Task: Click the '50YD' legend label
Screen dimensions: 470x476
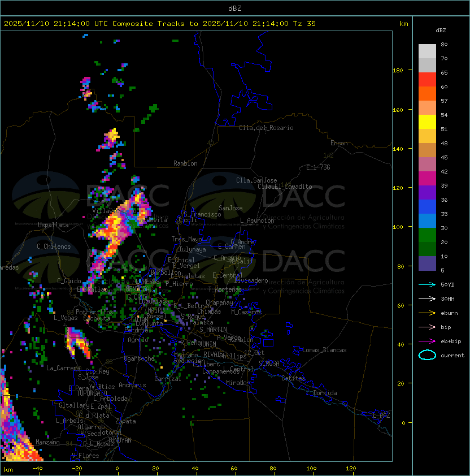Action: click(447, 284)
